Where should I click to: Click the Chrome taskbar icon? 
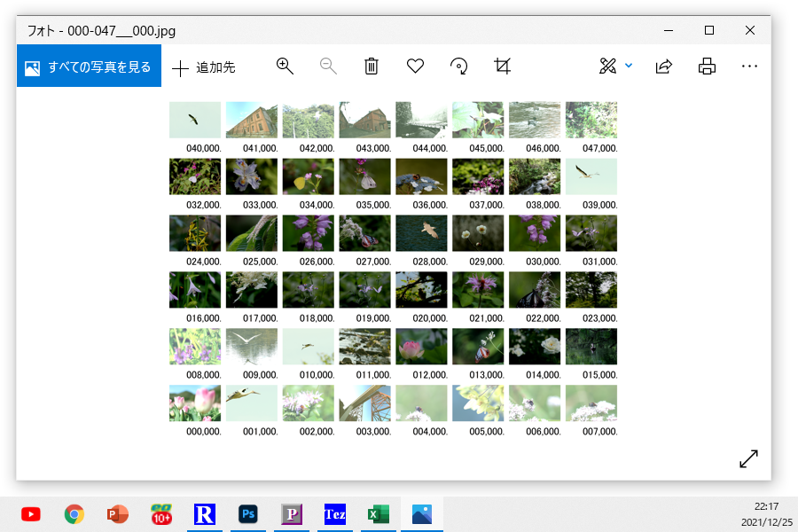pyautogui.click(x=74, y=514)
